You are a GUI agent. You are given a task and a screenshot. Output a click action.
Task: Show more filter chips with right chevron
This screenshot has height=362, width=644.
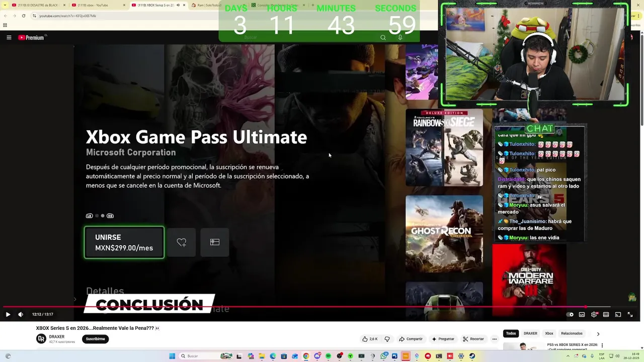coord(598,334)
